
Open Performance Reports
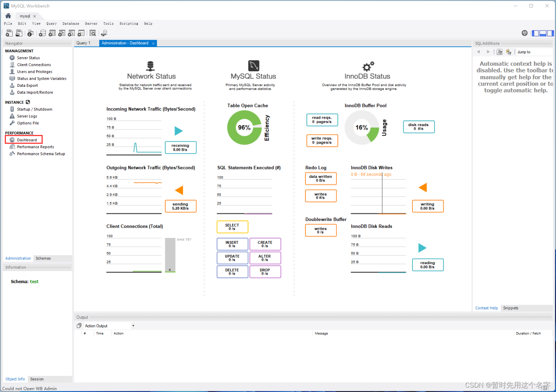point(35,147)
